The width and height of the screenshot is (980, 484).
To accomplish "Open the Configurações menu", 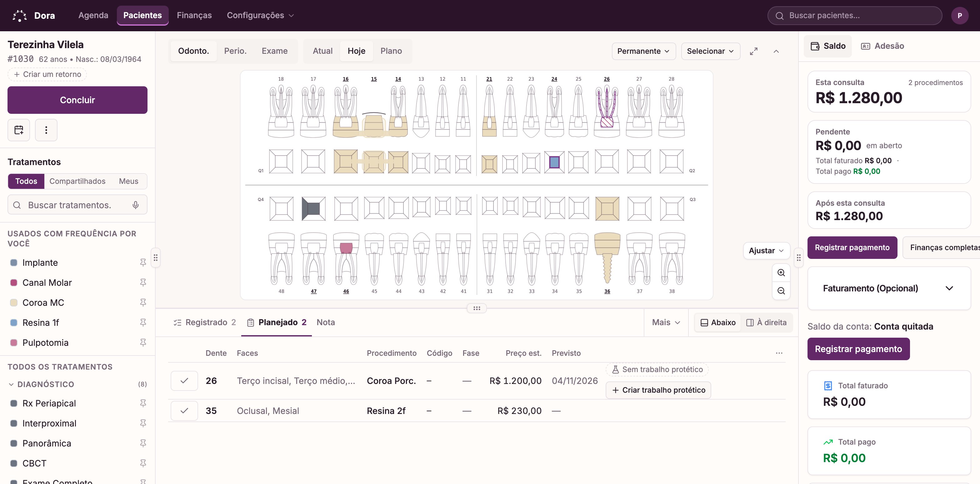I will 260,16.
